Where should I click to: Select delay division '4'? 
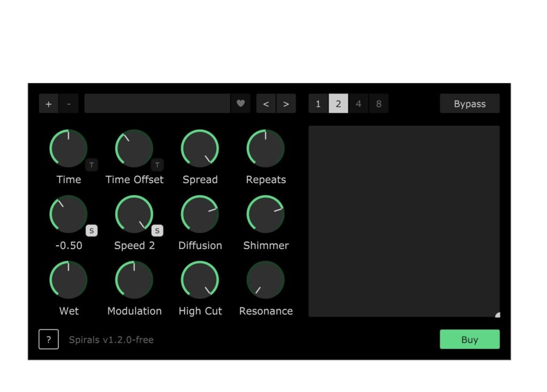coord(358,104)
